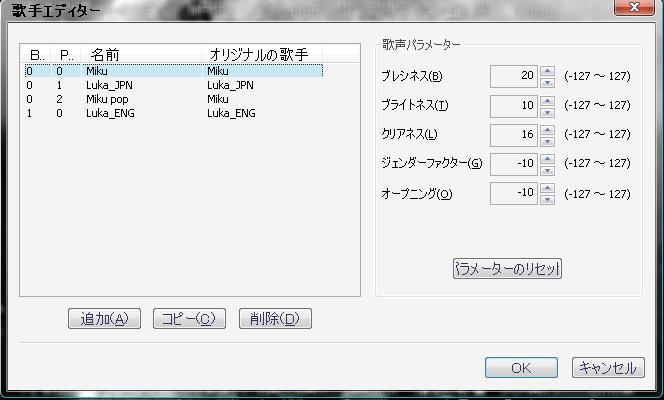Image resolution: width=664 pixels, height=400 pixels.
Task: Click the キャンセル button
Action: [608, 367]
